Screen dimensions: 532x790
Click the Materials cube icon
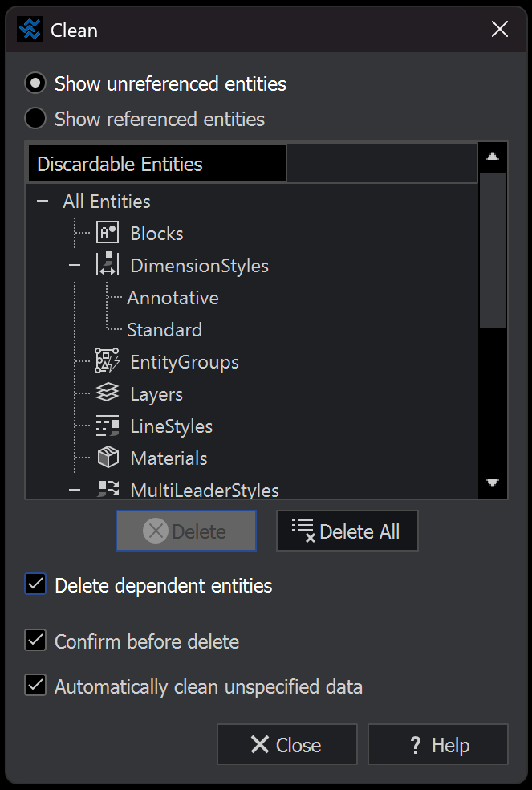tap(107, 457)
